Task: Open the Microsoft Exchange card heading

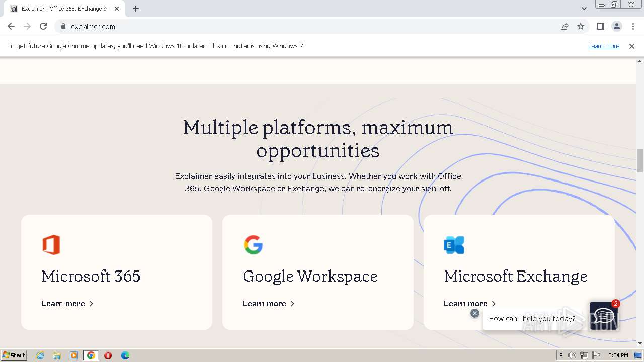Action: pos(516,276)
